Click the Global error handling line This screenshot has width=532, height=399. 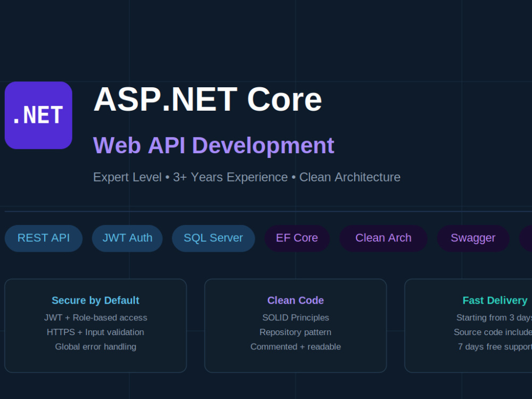(x=95, y=347)
